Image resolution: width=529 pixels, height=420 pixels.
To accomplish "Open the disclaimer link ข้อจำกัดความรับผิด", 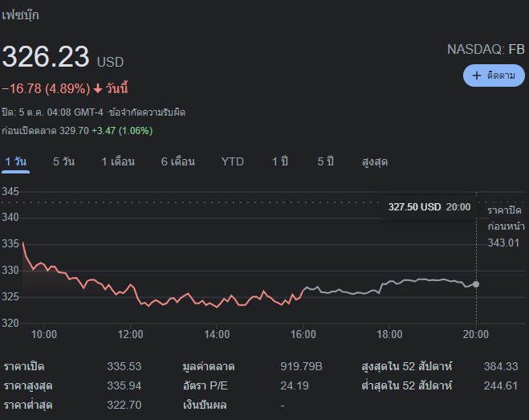I will tap(147, 112).
